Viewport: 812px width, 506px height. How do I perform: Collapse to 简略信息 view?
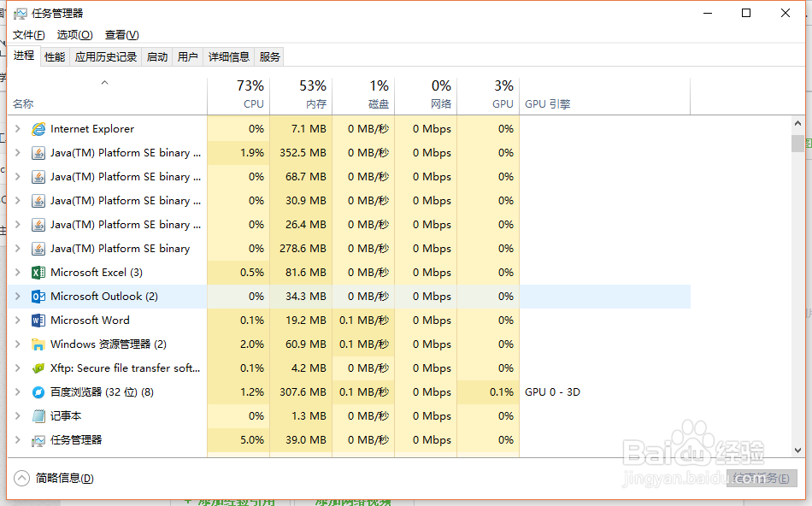tap(54, 478)
